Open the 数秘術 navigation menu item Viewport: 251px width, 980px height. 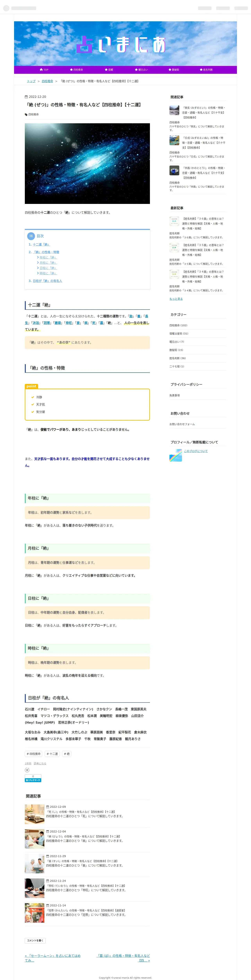click(174, 70)
